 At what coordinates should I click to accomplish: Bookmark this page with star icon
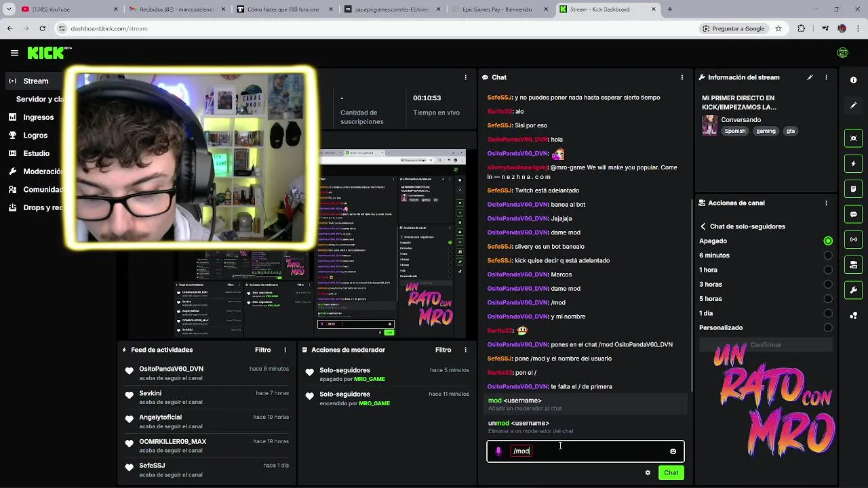point(778,28)
